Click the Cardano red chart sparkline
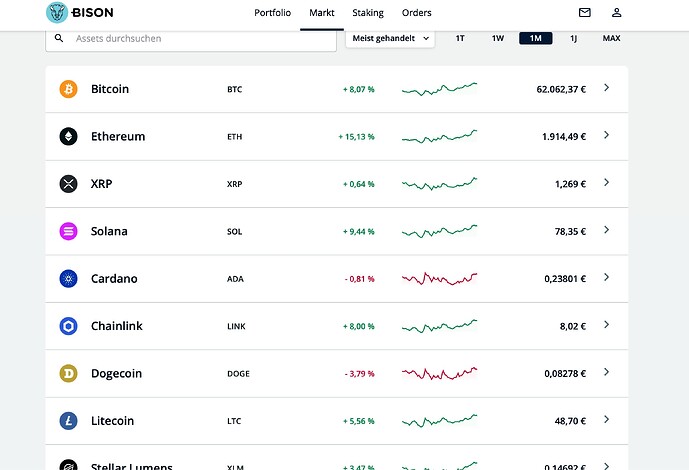 pyautogui.click(x=439, y=278)
